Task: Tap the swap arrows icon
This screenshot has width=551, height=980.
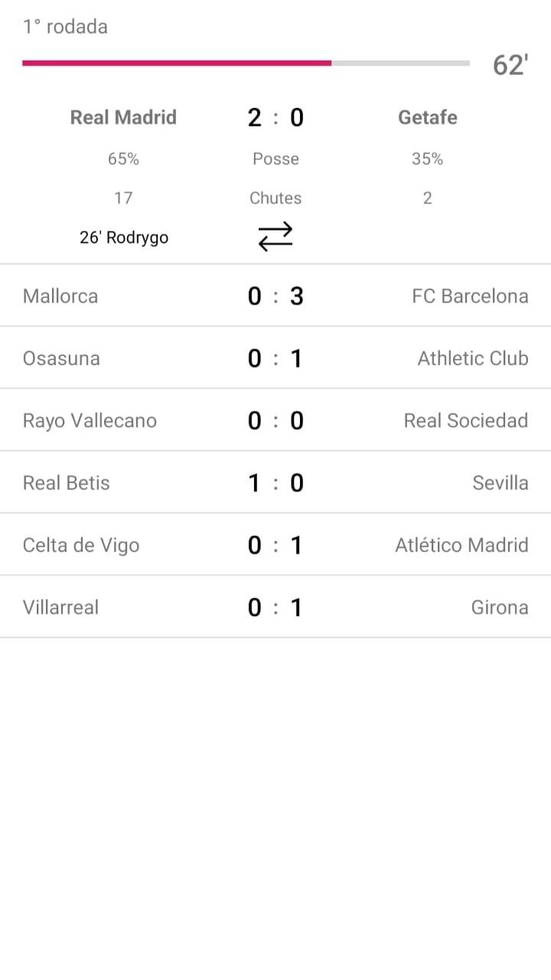Action: pos(275,237)
